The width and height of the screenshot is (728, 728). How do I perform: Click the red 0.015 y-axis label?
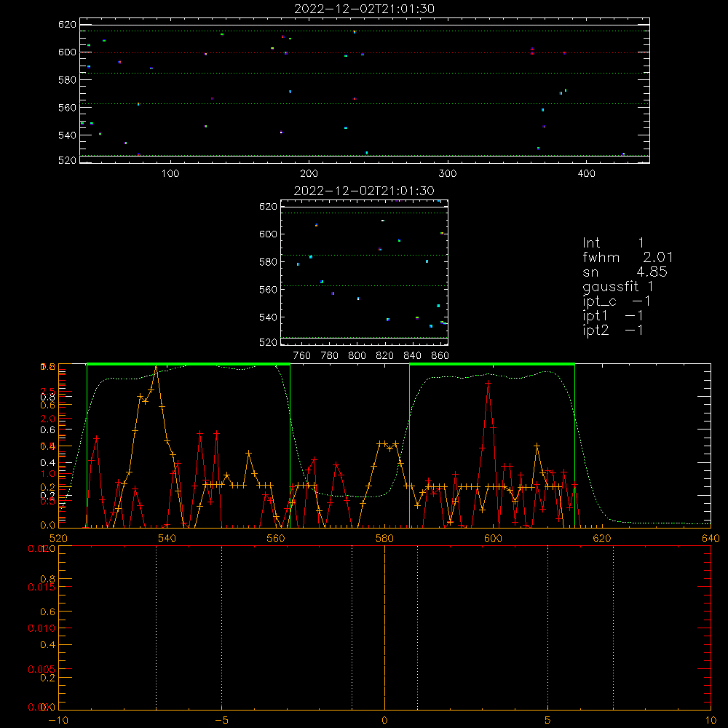41,587
